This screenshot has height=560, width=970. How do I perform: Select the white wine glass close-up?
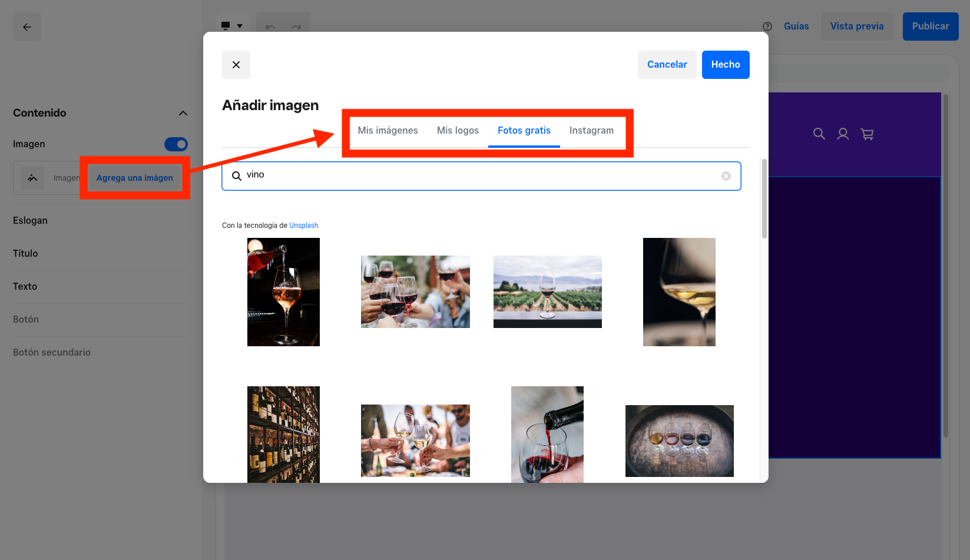(x=679, y=292)
